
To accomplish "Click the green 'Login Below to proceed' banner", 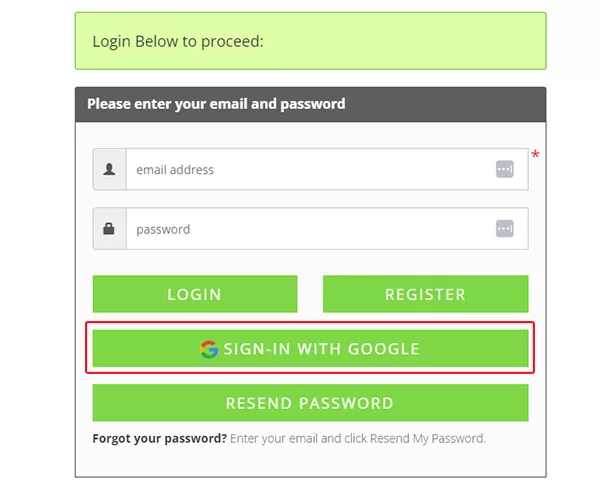I will 310,41.
